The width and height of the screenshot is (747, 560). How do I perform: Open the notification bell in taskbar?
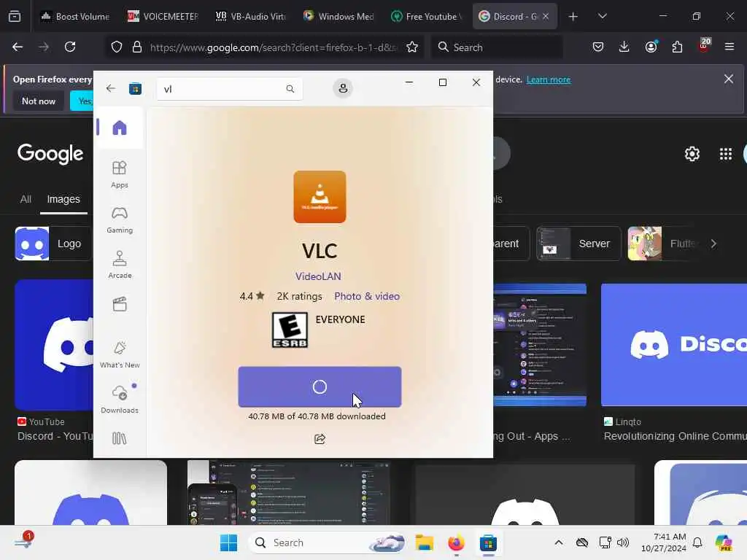point(697,542)
